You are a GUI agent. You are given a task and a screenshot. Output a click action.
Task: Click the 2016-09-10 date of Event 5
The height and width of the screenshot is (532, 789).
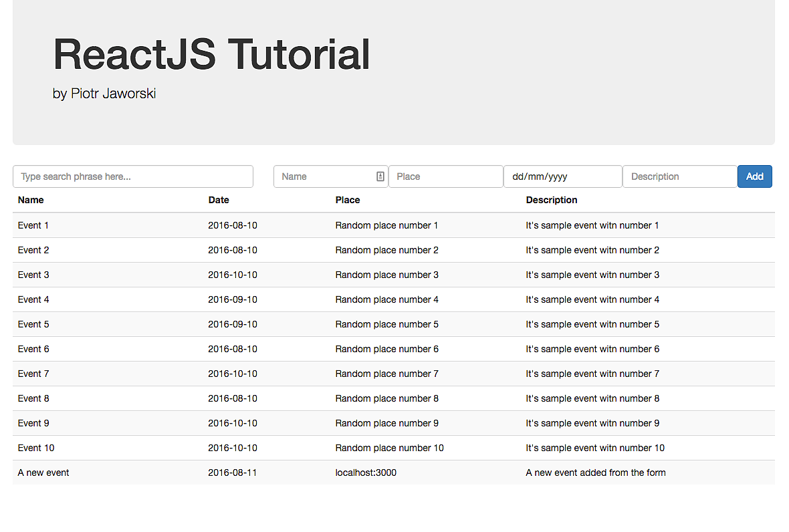(233, 324)
